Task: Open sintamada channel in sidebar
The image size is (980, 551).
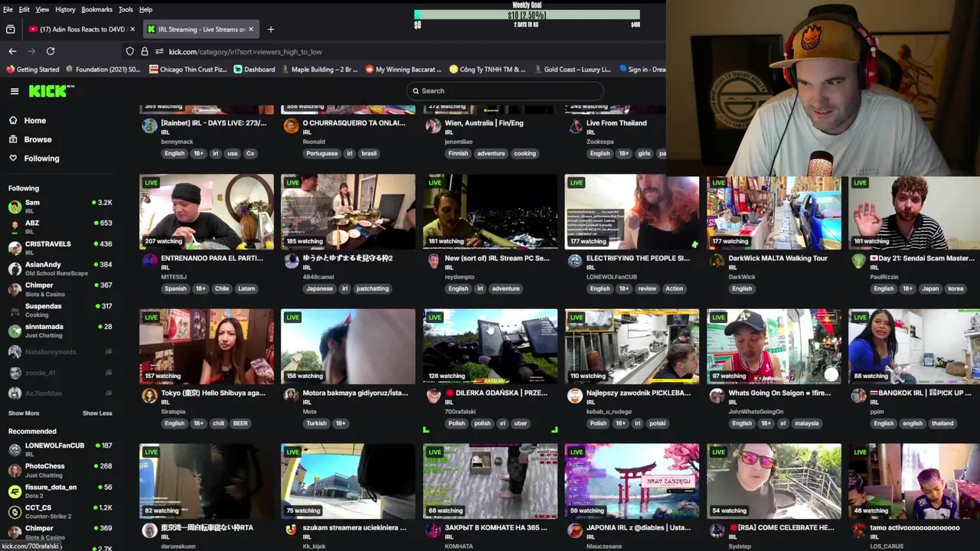Action: click(x=60, y=330)
